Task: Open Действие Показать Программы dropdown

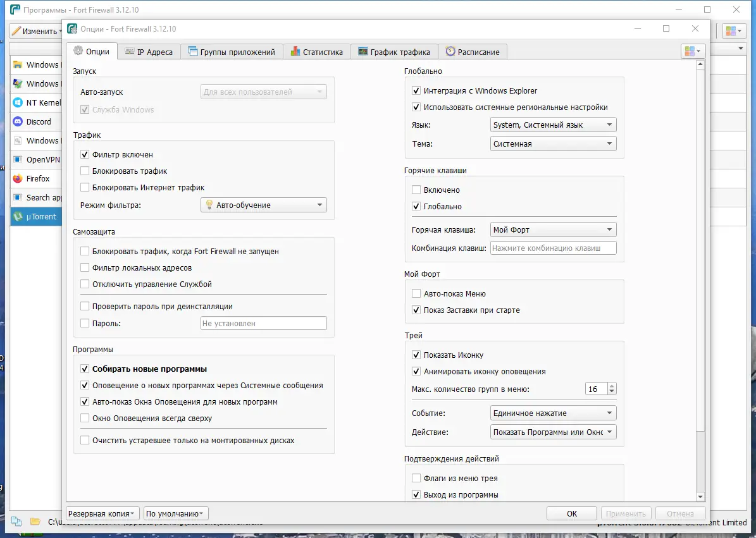Action: tap(553, 432)
